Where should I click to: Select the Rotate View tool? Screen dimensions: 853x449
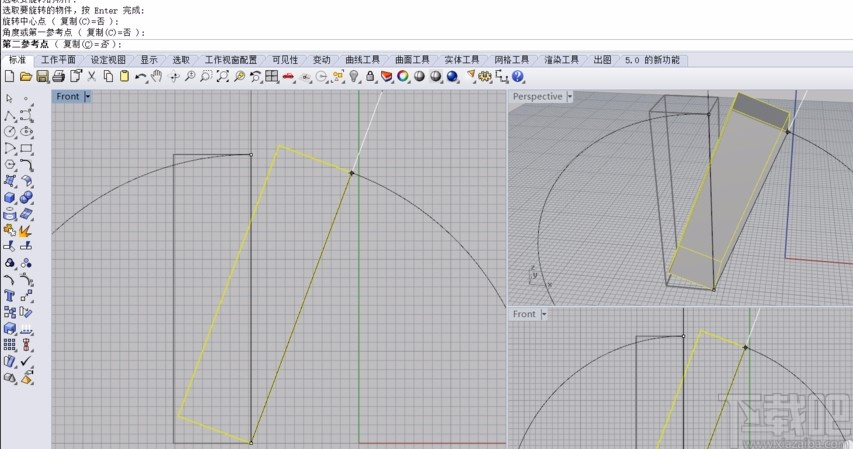pos(174,77)
